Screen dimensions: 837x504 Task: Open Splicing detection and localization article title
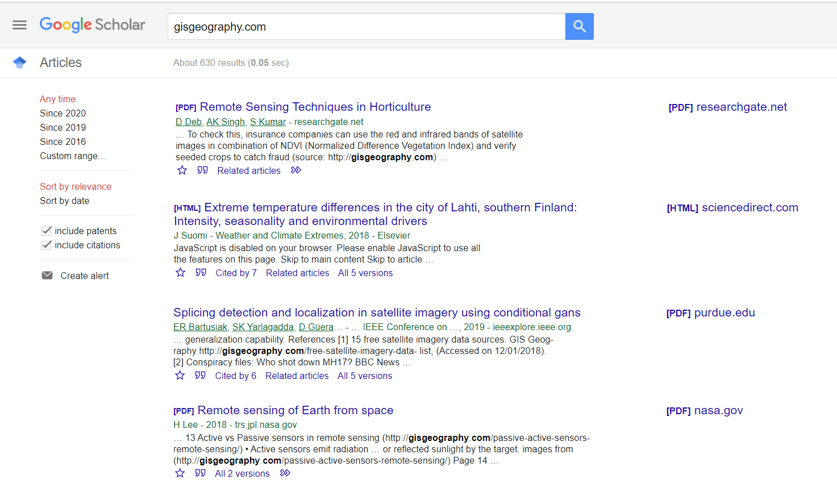click(x=377, y=313)
